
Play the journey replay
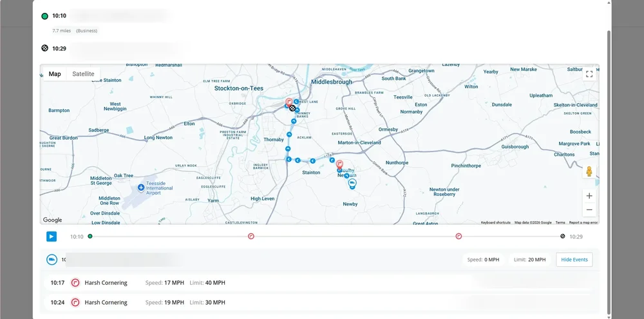[x=52, y=237]
